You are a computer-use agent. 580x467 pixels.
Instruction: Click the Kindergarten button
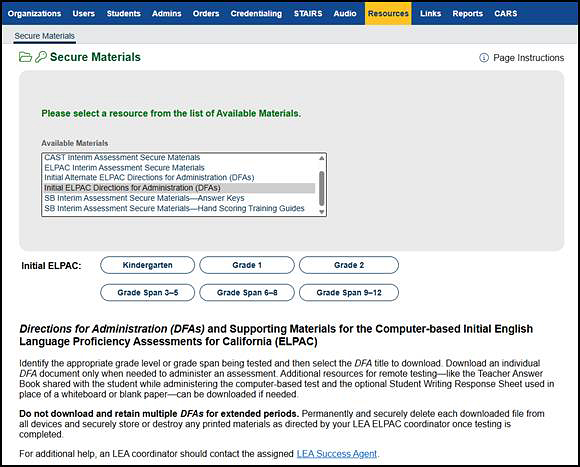point(147,265)
